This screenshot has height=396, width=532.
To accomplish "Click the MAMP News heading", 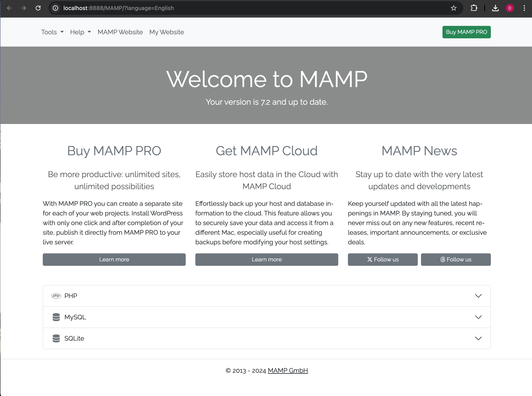I will click(419, 151).
